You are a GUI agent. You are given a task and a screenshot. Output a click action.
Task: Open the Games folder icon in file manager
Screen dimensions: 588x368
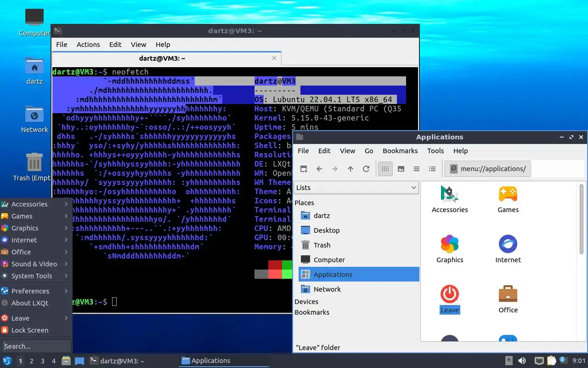click(x=508, y=199)
